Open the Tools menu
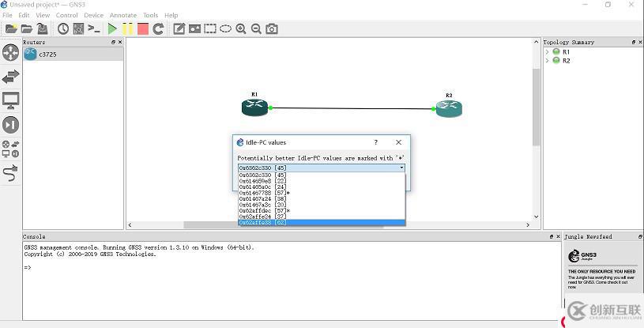Image resolution: width=644 pixels, height=328 pixels. click(x=150, y=15)
